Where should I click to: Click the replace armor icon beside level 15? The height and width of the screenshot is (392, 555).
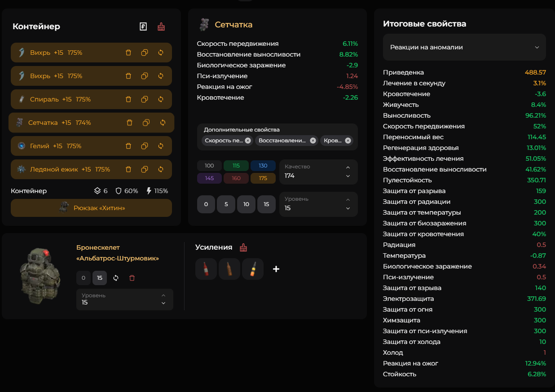click(x=116, y=278)
